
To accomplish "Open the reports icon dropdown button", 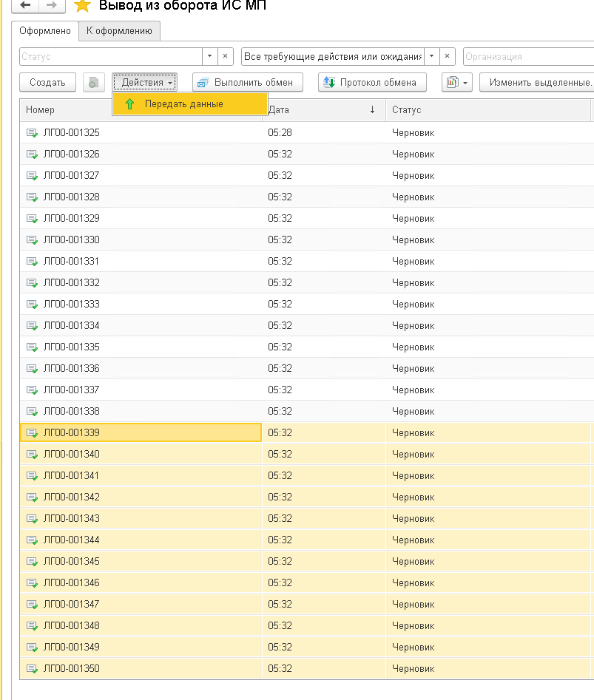I will 457,83.
